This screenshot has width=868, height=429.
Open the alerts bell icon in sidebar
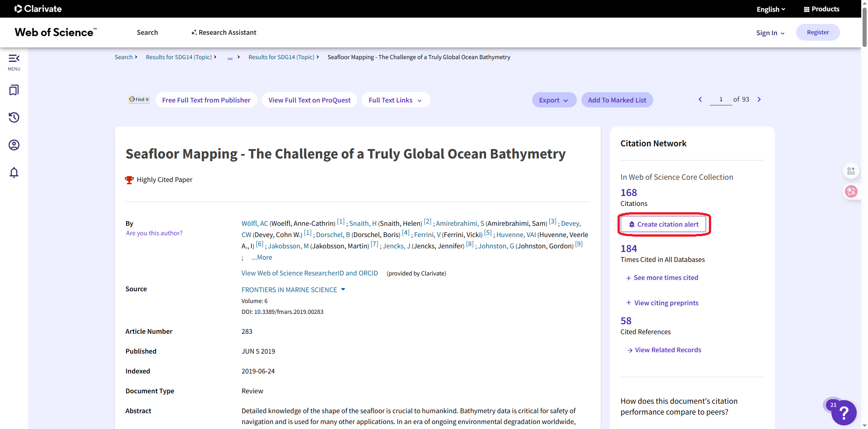pos(14,173)
